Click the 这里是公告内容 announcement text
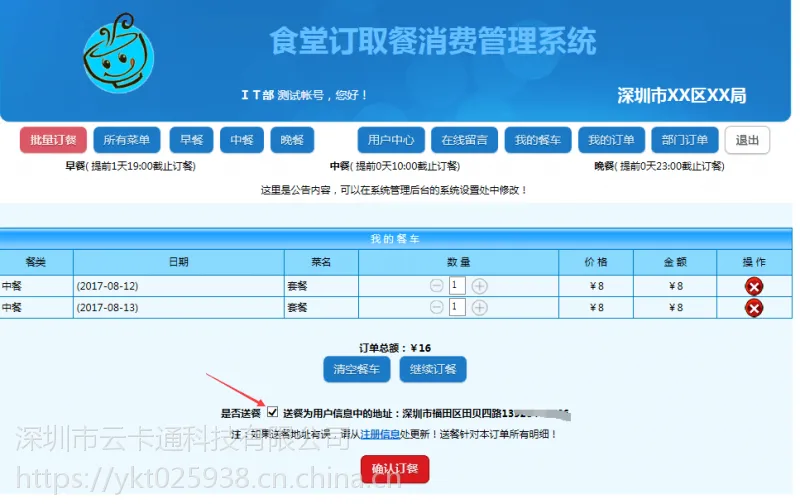Viewport: 800px width, 504px height. pyautogui.click(x=393, y=190)
